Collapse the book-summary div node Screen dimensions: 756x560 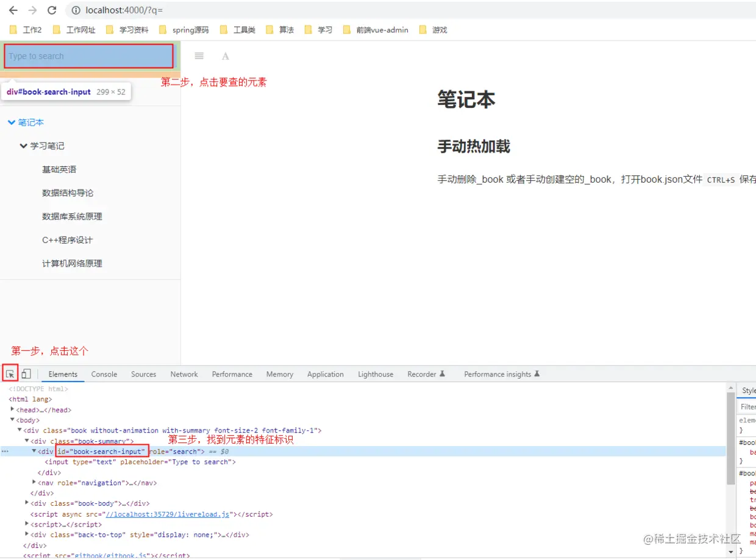coord(27,441)
